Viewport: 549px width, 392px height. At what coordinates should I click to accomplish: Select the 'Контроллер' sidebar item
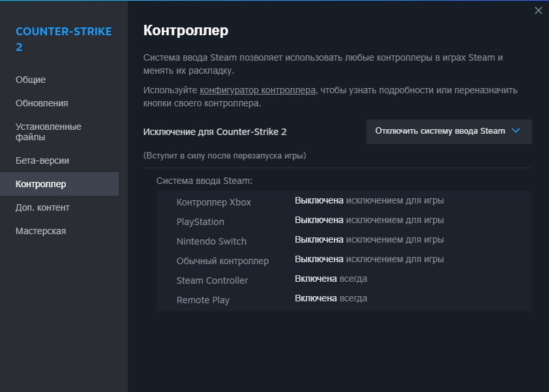(41, 184)
